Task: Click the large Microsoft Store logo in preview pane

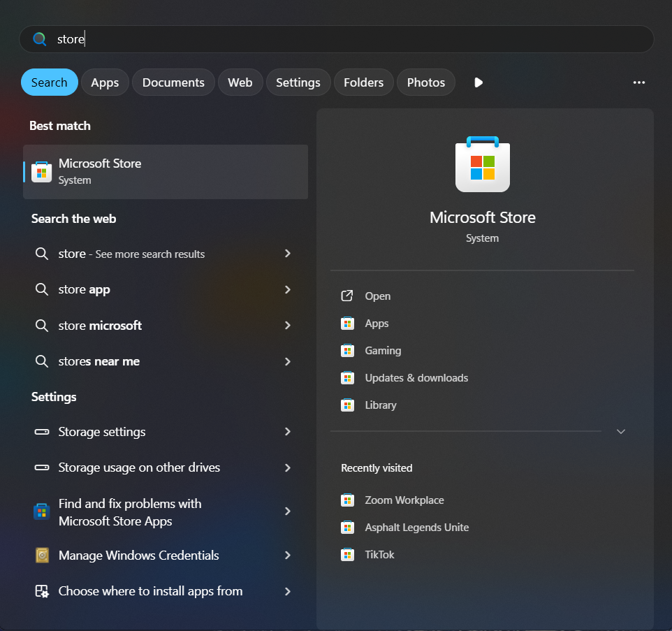Action: click(x=483, y=164)
